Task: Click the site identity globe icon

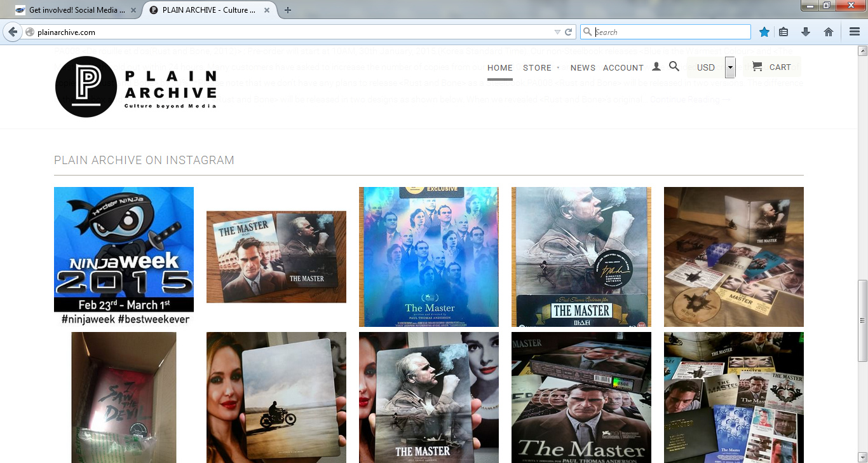Action: point(29,32)
